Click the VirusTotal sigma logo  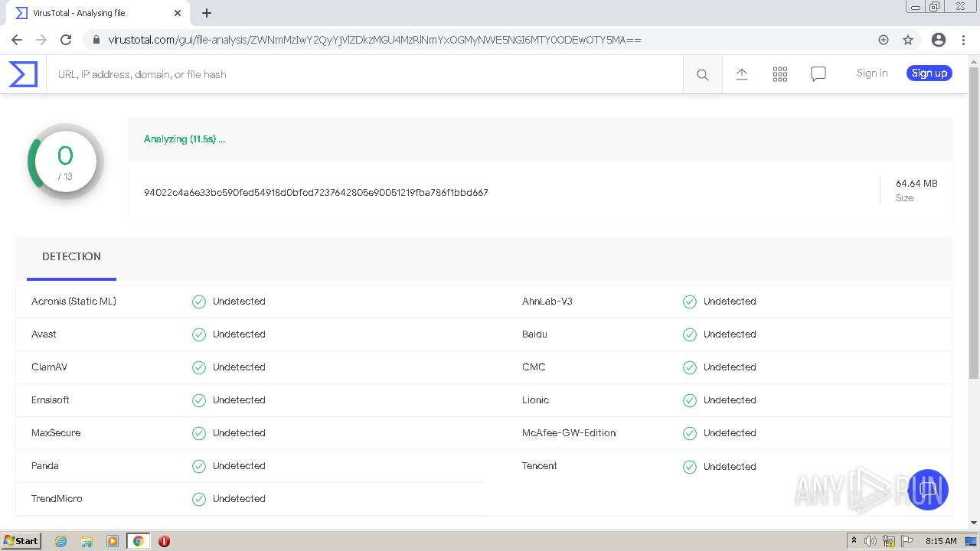(23, 74)
